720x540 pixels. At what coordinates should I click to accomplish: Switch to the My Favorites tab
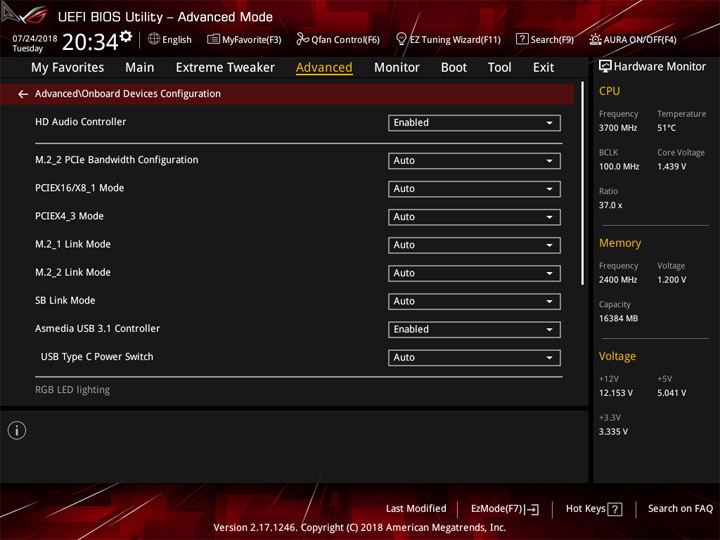click(x=68, y=68)
